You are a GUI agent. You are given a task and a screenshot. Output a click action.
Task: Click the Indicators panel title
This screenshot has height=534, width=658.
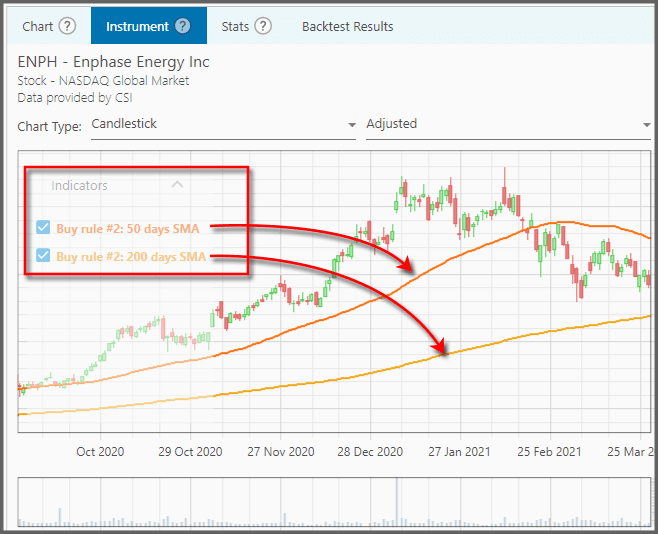click(x=79, y=185)
